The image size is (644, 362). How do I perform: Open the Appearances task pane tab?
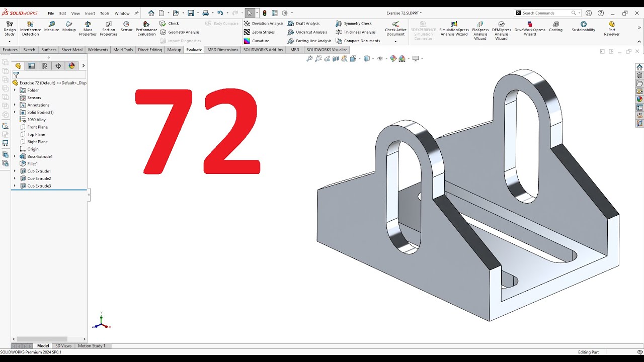point(639,99)
